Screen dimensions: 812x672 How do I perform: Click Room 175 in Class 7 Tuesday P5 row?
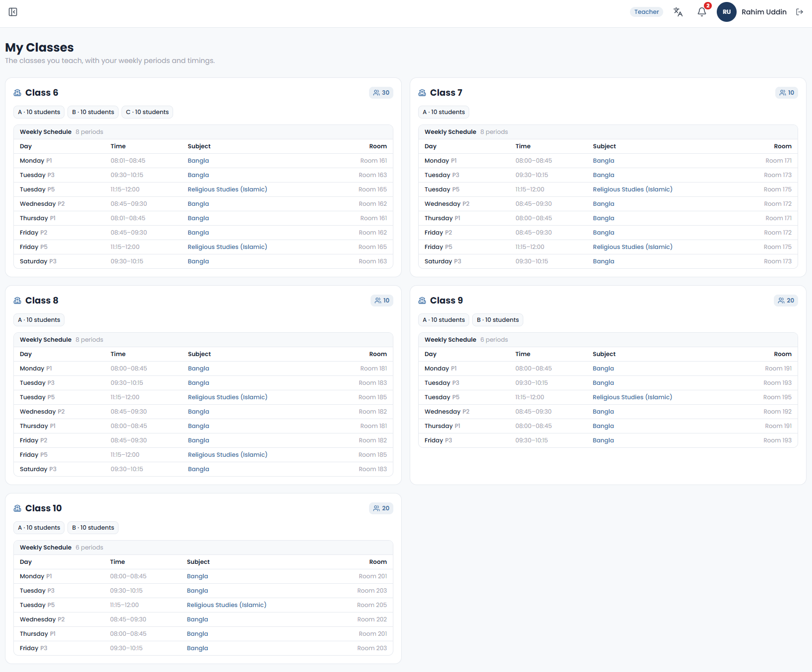[778, 189]
